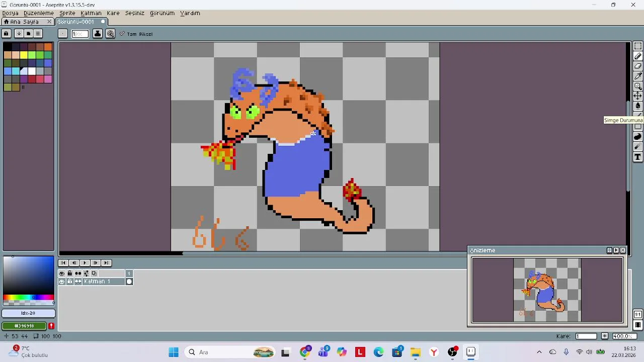Click the red color warning icon
Viewport: 644px width, 362px height.
[x=51, y=326]
